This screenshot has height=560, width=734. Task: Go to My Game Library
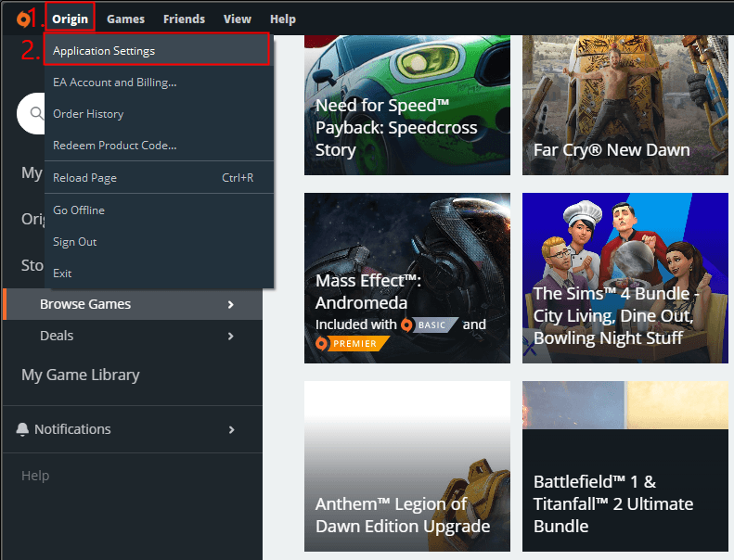[x=81, y=375]
